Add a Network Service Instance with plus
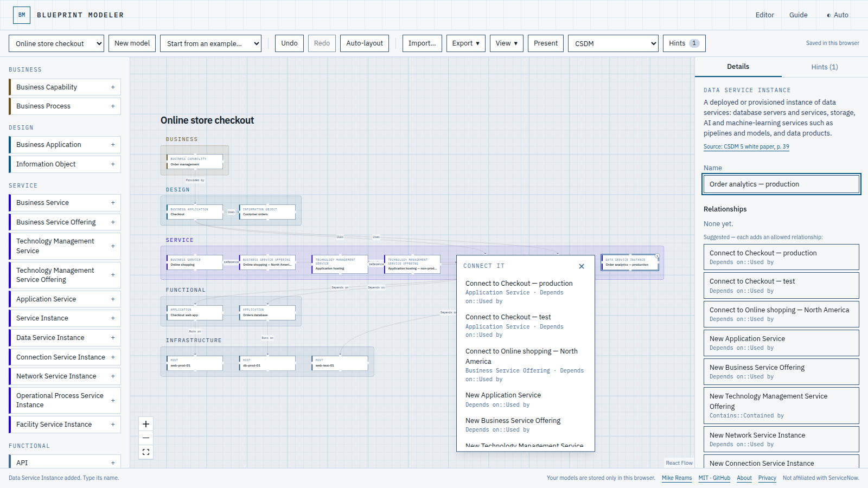Screen dimensions: 868x488 (x=113, y=376)
